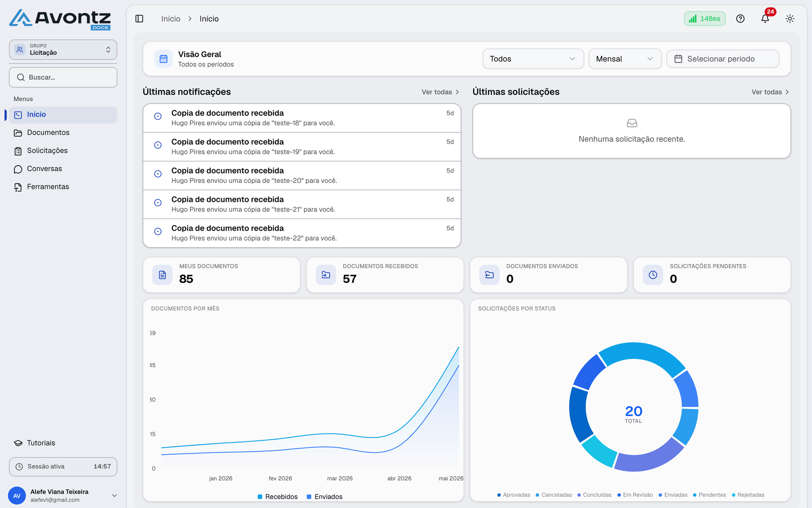Image resolution: width=812 pixels, height=508 pixels.
Task: Open the Grupo Licitação selector
Action: [x=63, y=50]
